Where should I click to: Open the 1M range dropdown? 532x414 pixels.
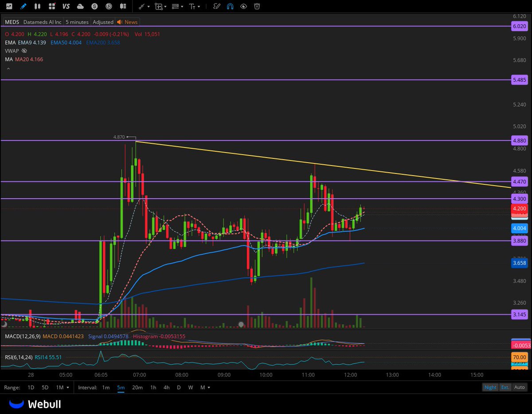click(63, 387)
